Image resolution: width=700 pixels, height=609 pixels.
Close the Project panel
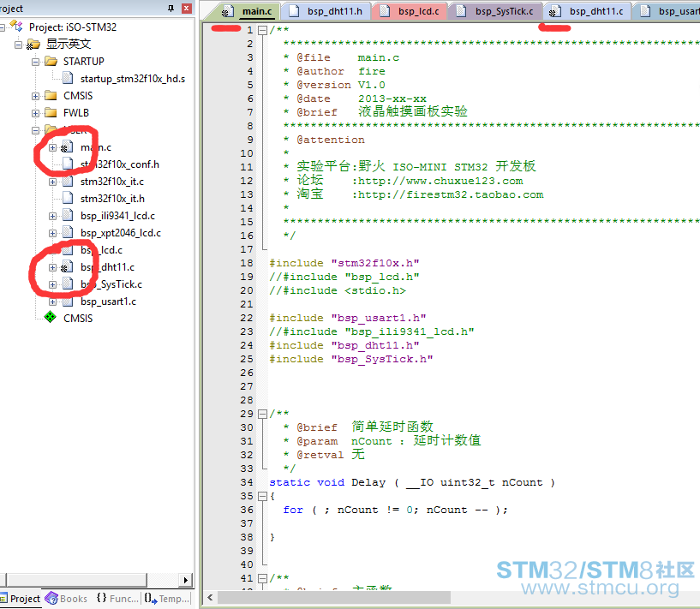pyautogui.click(x=187, y=8)
